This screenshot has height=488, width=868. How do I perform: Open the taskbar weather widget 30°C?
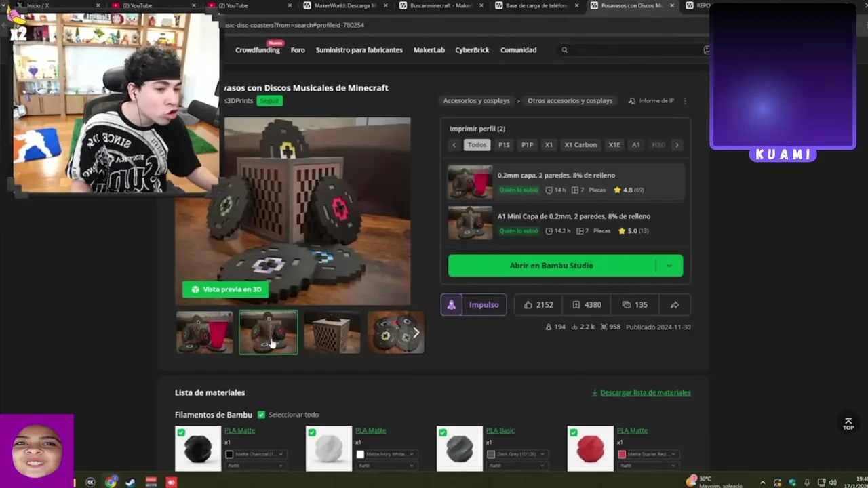click(713, 481)
